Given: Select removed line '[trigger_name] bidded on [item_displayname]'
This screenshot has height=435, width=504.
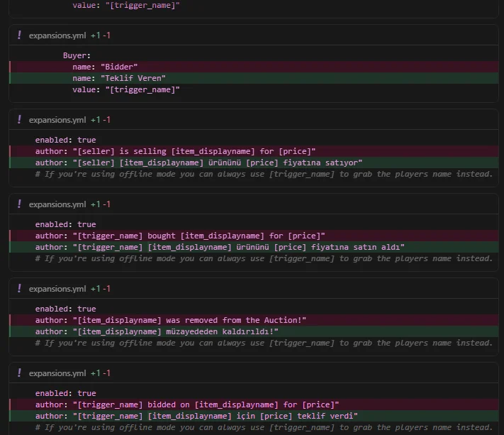Looking at the screenshot, I should coord(254,404).
